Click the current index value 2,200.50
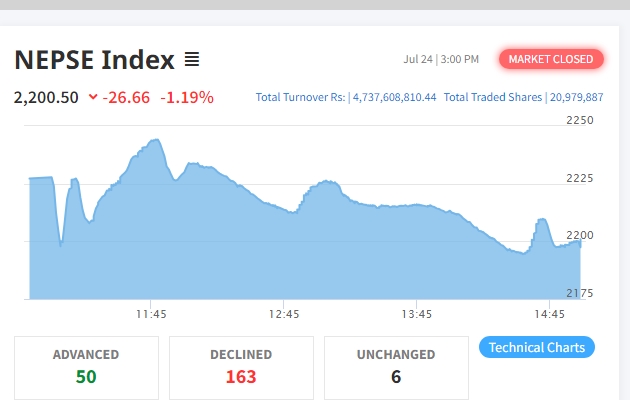630x400 pixels. click(x=46, y=97)
